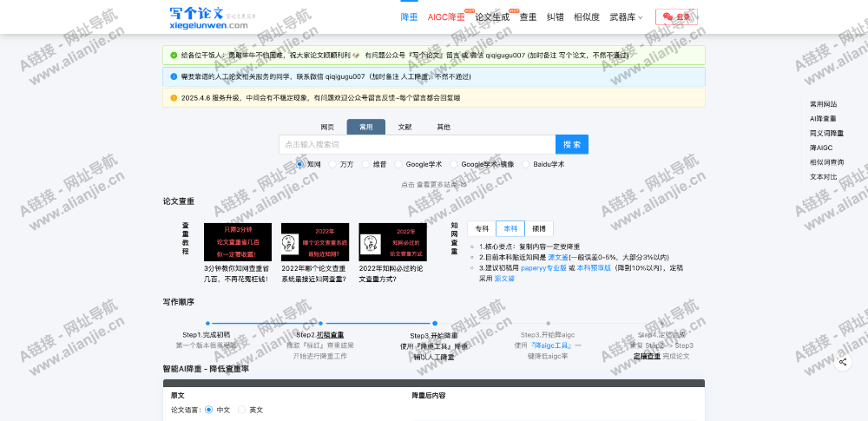Expand the 武器库 dropdown menu
The height and width of the screenshot is (421, 868).
tap(626, 16)
